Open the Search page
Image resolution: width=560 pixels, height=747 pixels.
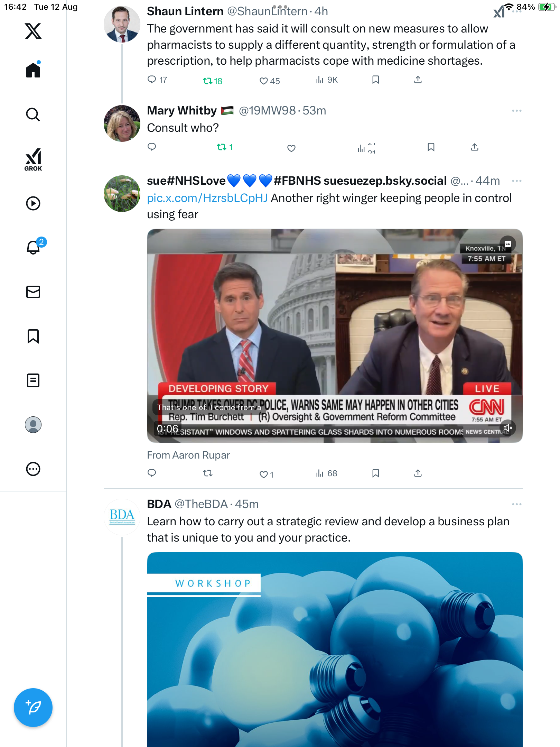(33, 114)
